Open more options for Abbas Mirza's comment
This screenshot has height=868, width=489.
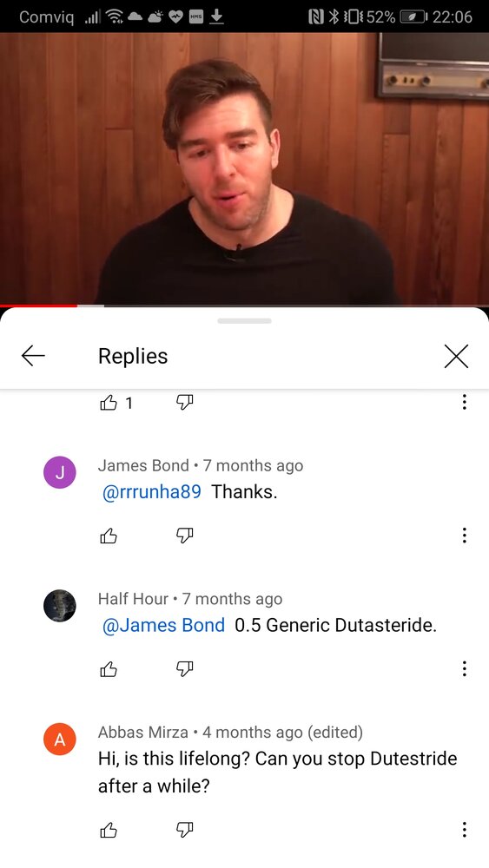[x=464, y=829]
